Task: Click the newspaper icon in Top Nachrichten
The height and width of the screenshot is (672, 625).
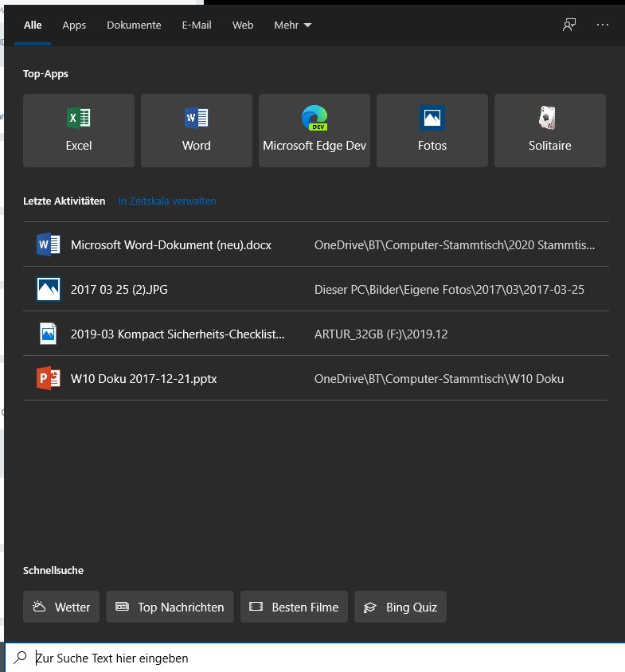Action: [x=122, y=607]
